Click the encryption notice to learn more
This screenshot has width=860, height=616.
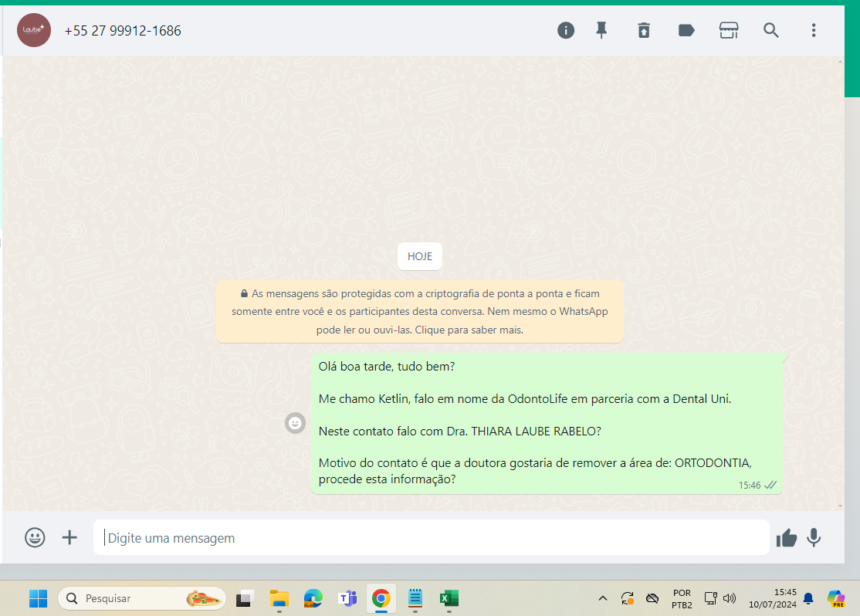point(419,312)
